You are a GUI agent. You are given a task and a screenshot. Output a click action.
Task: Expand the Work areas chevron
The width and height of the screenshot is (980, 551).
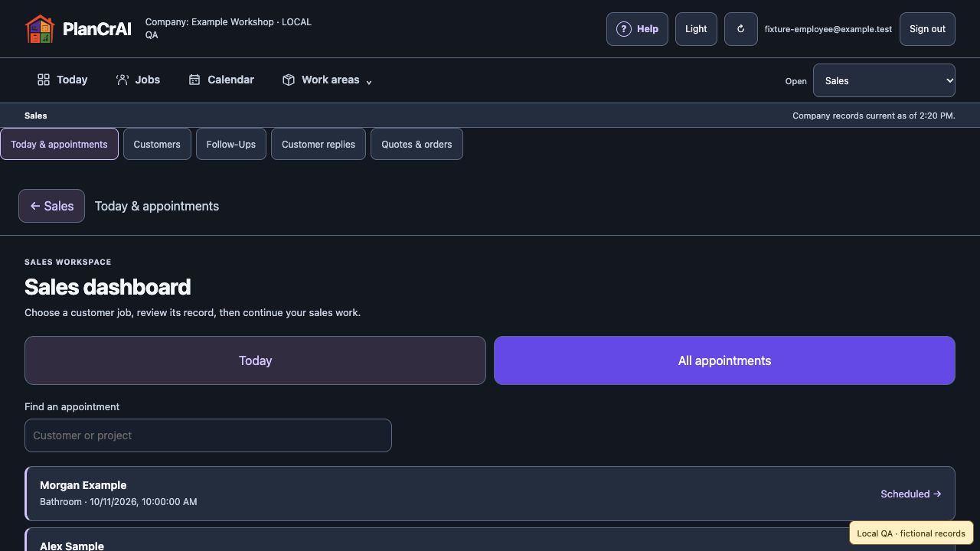pos(369,82)
